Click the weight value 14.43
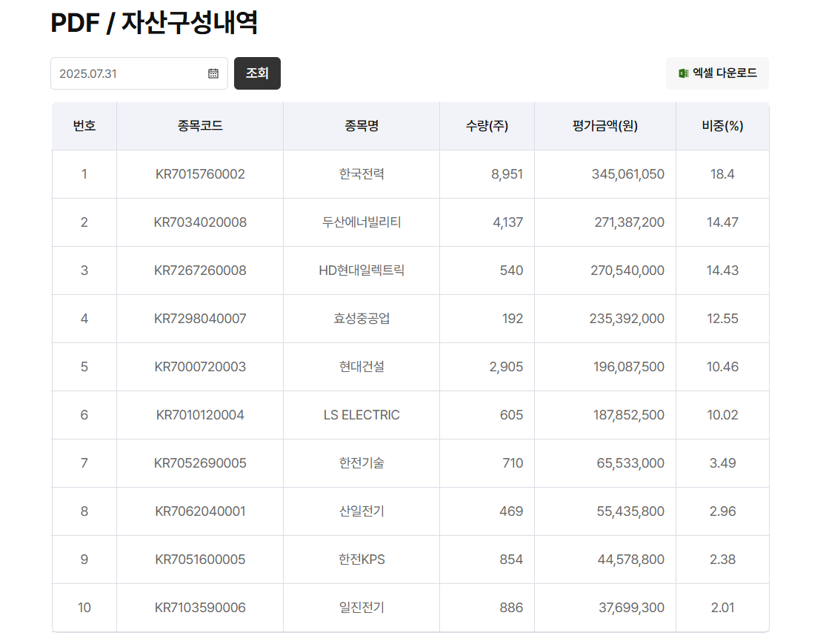Screen dimensions: 826x644 (x=722, y=270)
